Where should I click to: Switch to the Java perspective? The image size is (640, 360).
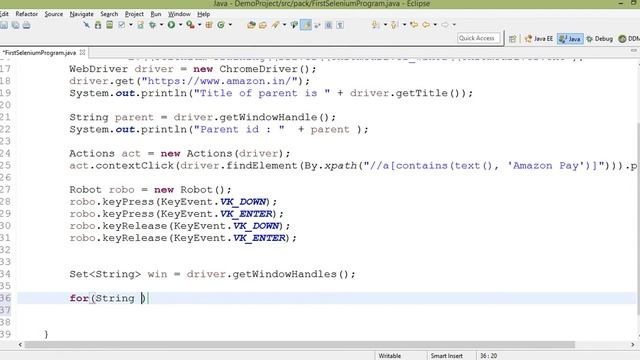[x=570, y=39]
